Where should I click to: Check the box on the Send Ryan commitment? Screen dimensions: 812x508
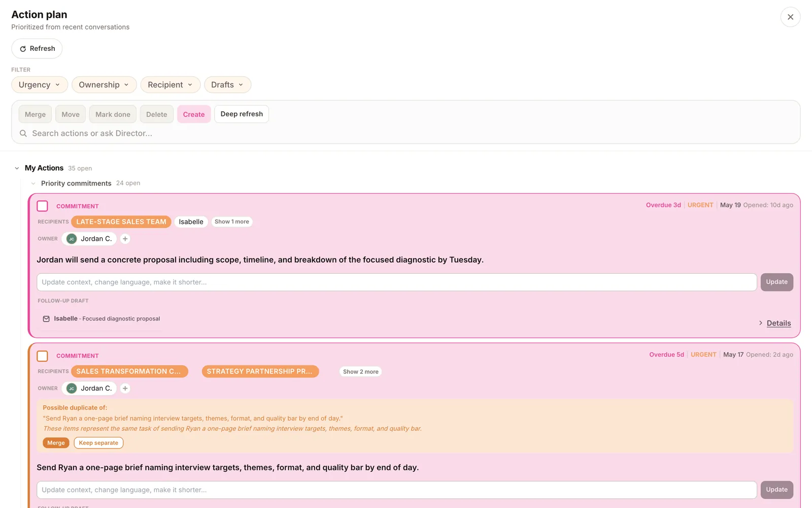point(43,356)
